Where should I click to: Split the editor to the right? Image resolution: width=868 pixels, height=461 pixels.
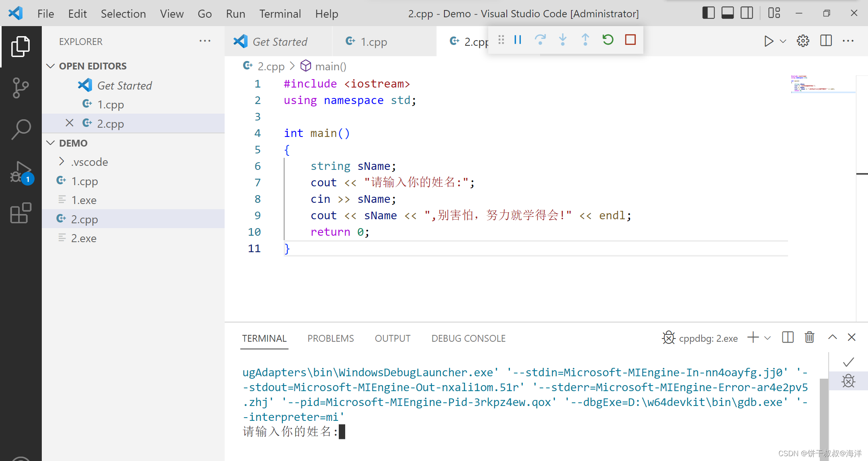tap(826, 41)
